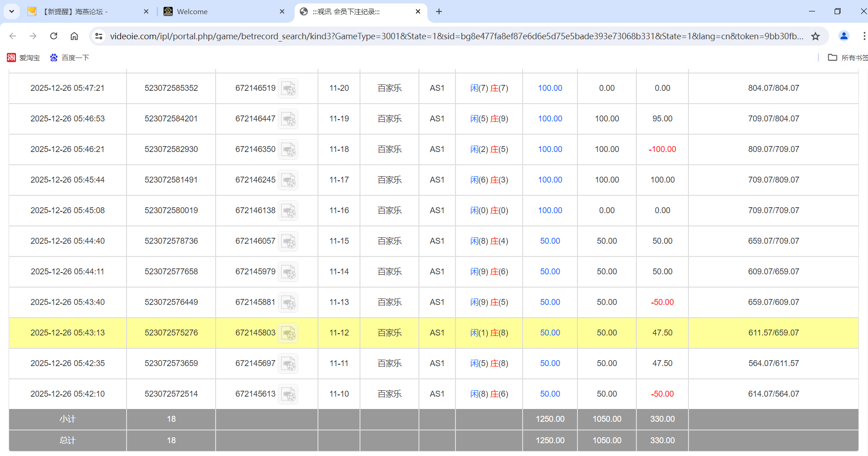Open a new tab with the plus button
Screen dimensions: 868x456
click(439, 11)
